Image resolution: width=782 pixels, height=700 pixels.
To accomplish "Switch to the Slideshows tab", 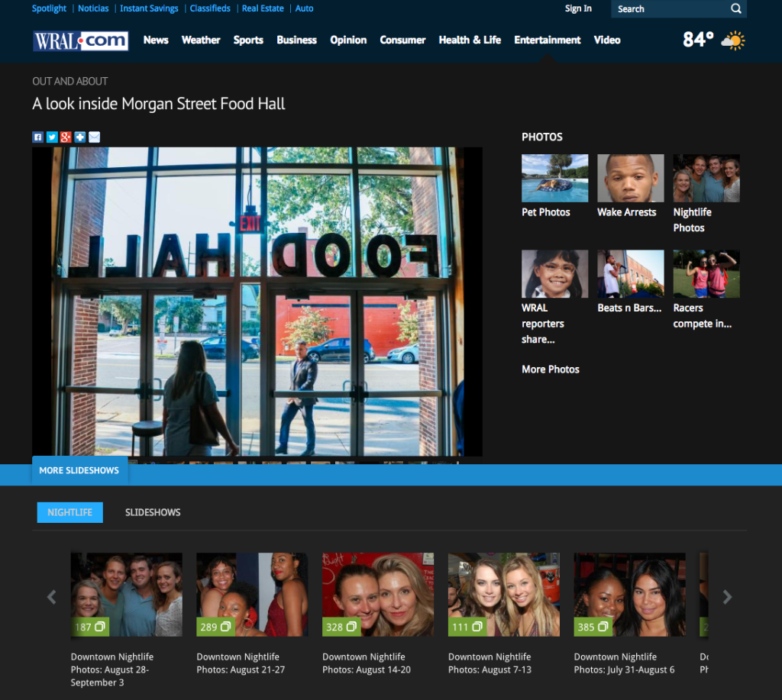I will tap(153, 512).
